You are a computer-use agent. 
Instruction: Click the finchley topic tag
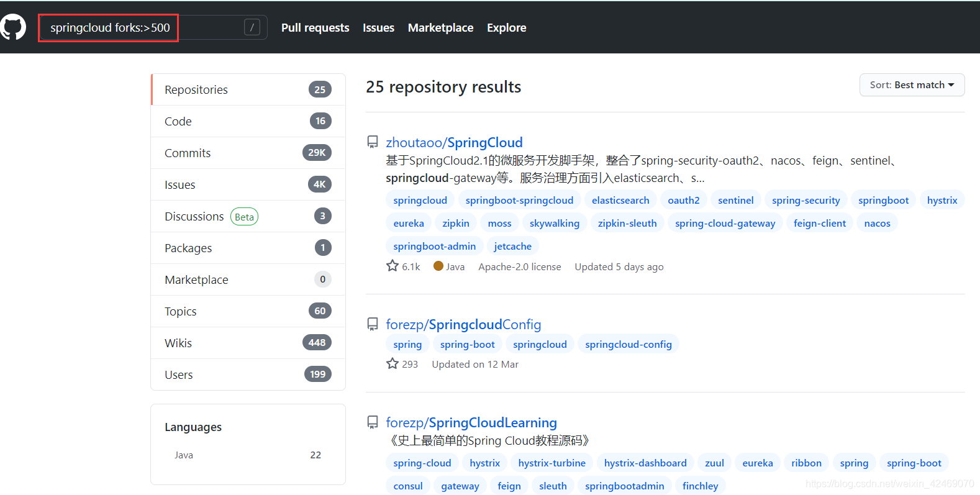(x=701, y=486)
